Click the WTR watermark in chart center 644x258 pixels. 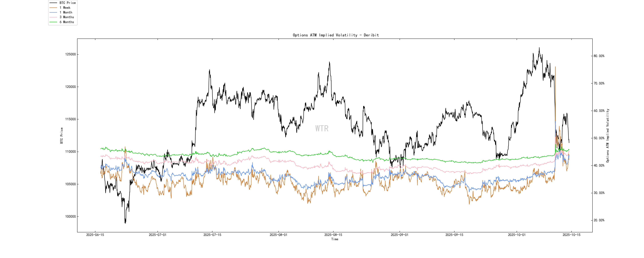[322, 129]
